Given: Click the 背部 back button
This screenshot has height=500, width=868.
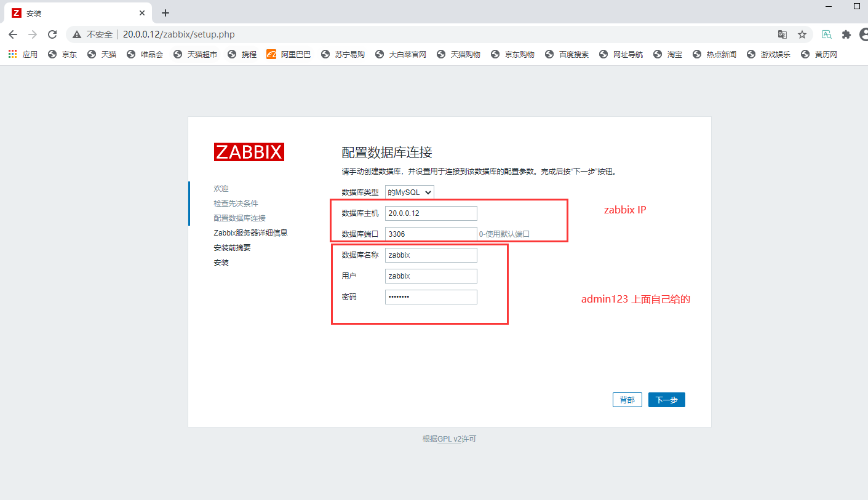Looking at the screenshot, I should pos(627,400).
